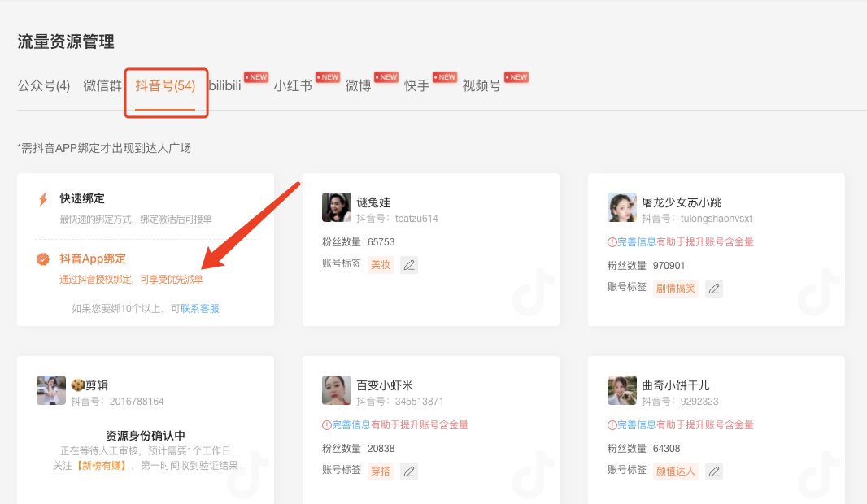Click the orange checkmark 抖音App绑定 icon
The height and width of the screenshot is (504, 867).
(43, 259)
